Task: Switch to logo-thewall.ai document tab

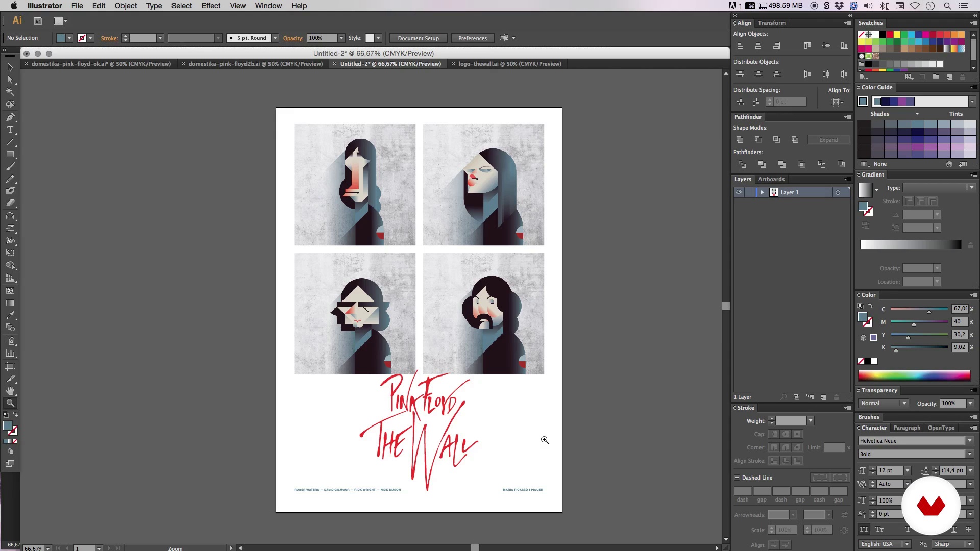Action: [x=509, y=64]
